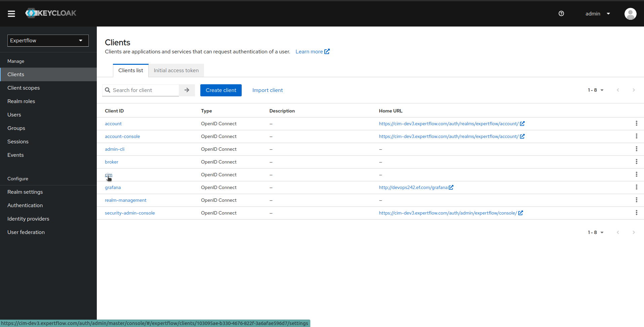Open the 1-8 pagination dropdown
Viewport: 644px width, 327px height.
[596, 90]
